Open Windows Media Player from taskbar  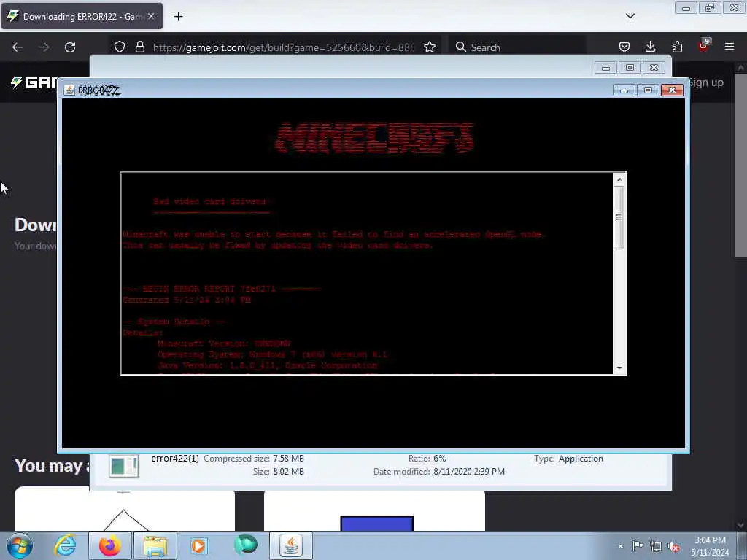[198, 545]
